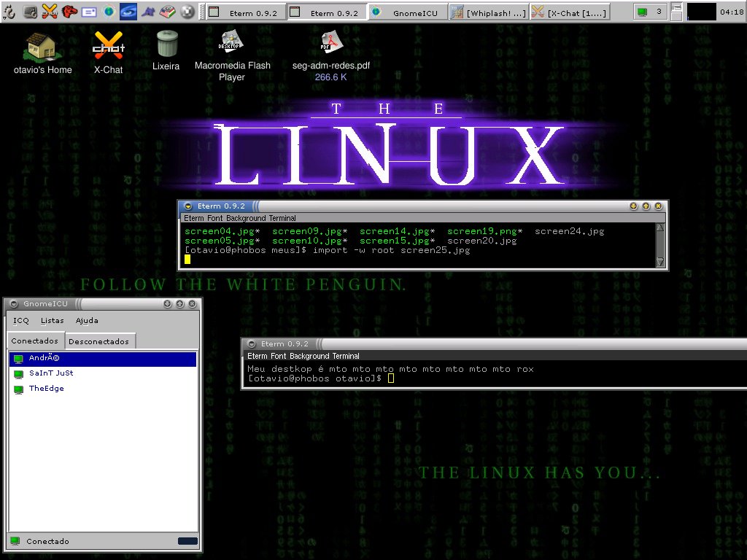The image size is (747, 560).
Task: Open the X-Chat desktop icon
Action: pyautogui.click(x=109, y=52)
